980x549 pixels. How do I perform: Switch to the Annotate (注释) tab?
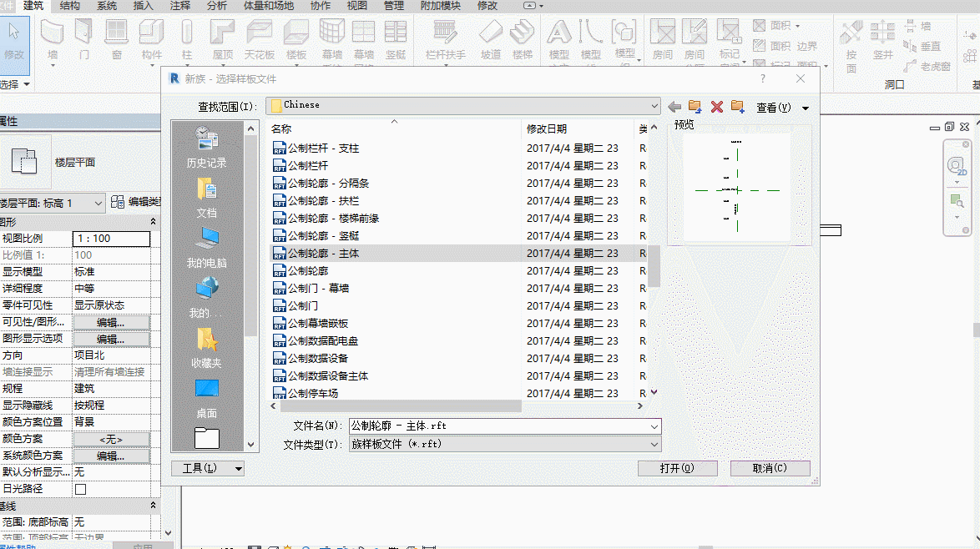click(x=180, y=6)
